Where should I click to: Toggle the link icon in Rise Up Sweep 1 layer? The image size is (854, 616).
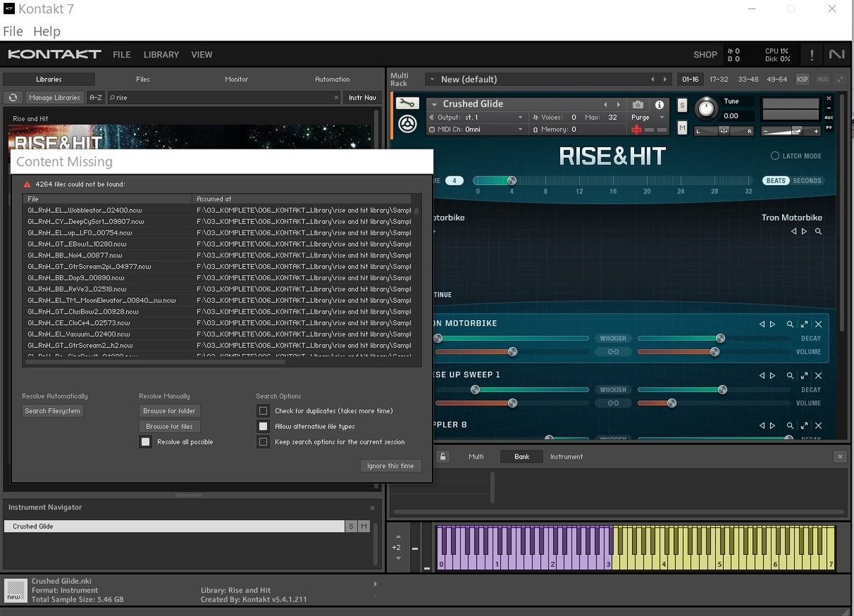point(613,403)
